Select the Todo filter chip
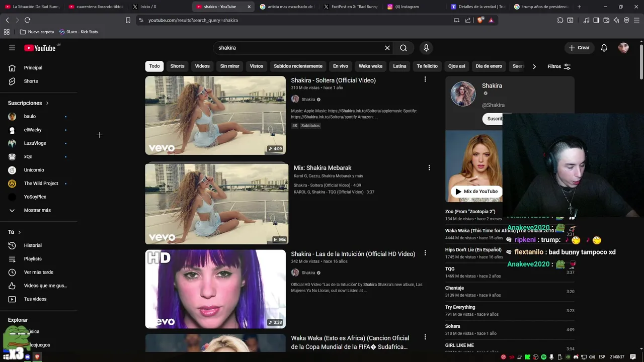This screenshot has width=644, height=362. point(154,66)
